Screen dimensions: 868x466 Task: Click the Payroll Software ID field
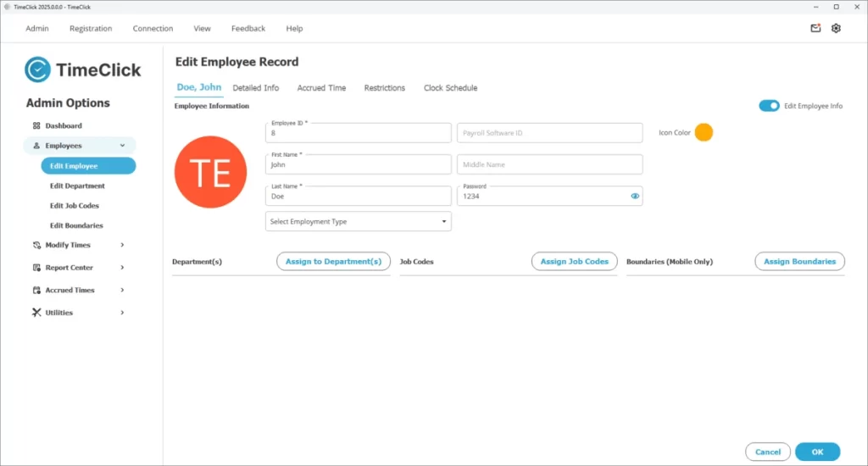pos(549,133)
